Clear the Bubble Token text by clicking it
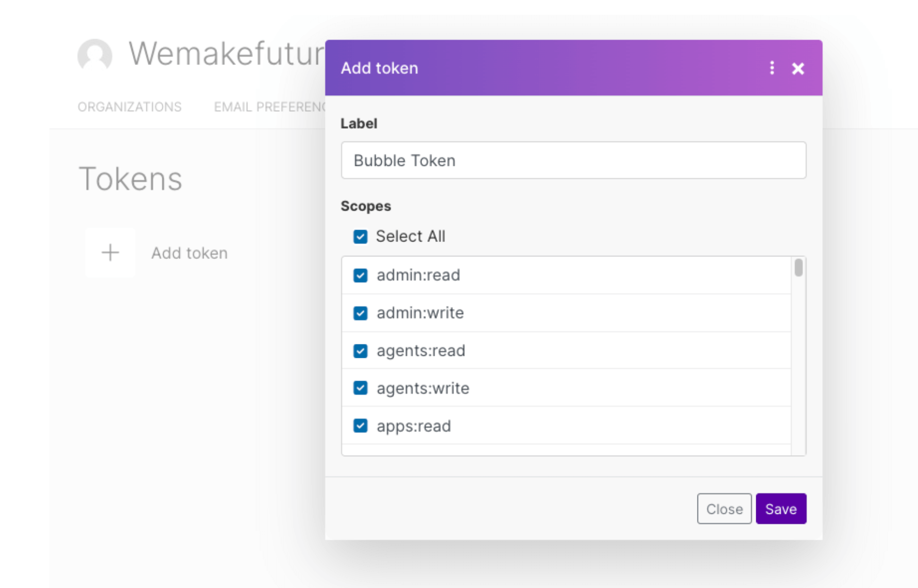This screenshot has width=918, height=588. (404, 160)
